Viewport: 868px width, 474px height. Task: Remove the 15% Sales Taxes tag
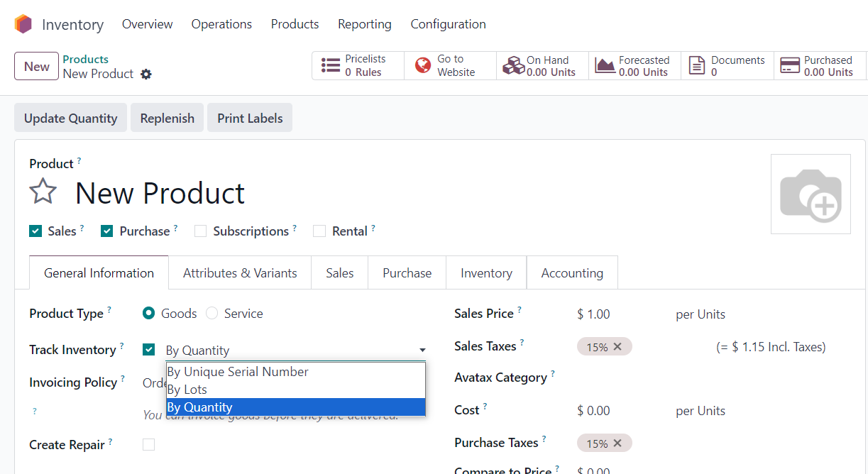[x=617, y=347]
